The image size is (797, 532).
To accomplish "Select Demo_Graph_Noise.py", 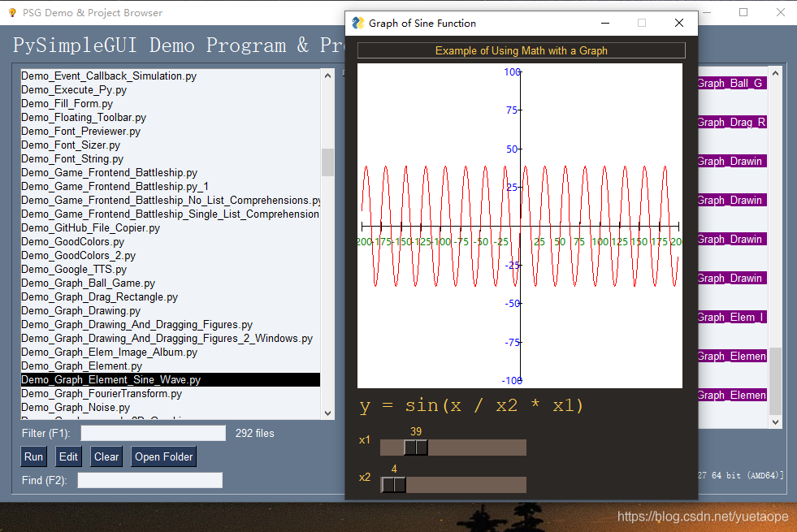I will [171, 407].
